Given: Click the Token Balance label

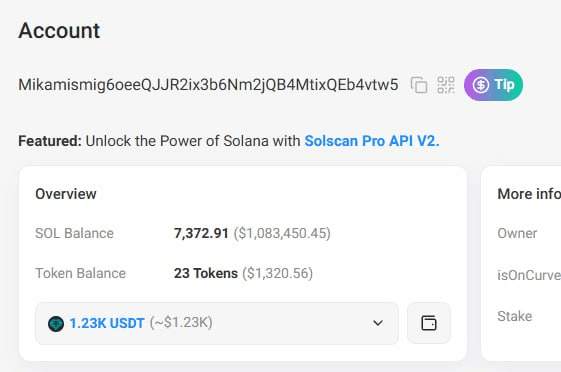Looking at the screenshot, I should [81, 273].
